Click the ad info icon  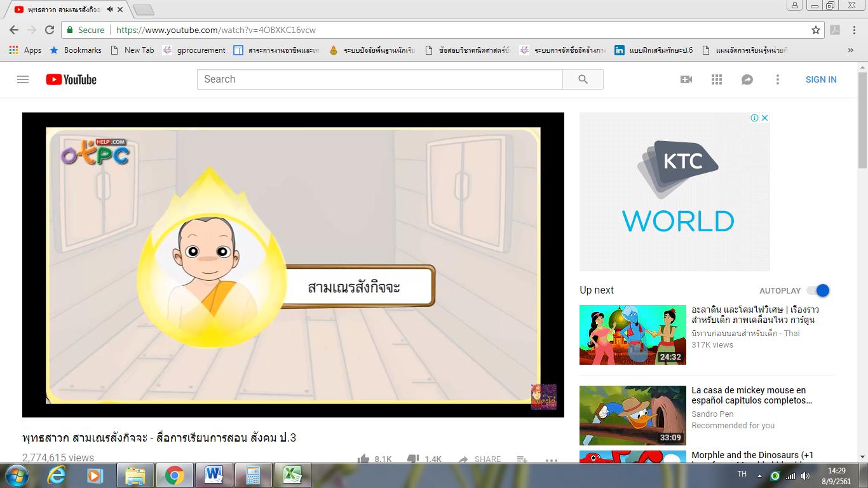[754, 118]
